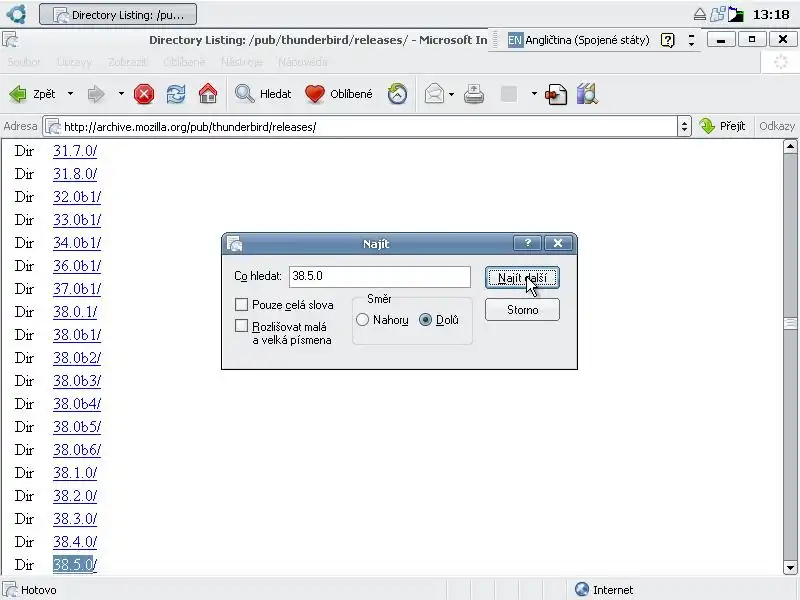Open the 36.0b1/ directory link
Screen dimensions: 800x600
pos(77,266)
